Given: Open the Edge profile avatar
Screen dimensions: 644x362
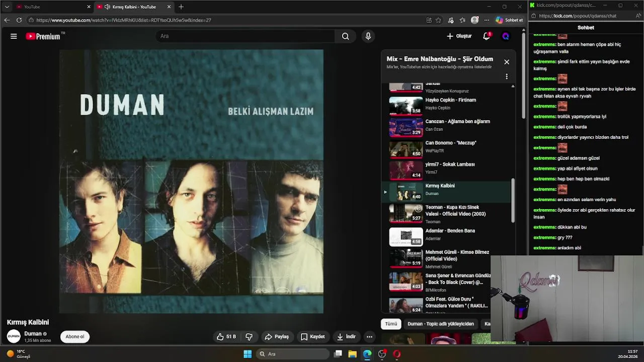Looking at the screenshot, I should coord(474,20).
